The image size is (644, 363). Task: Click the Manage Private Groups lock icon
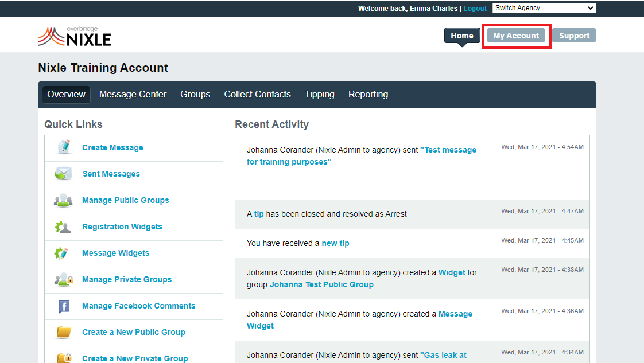tap(64, 279)
